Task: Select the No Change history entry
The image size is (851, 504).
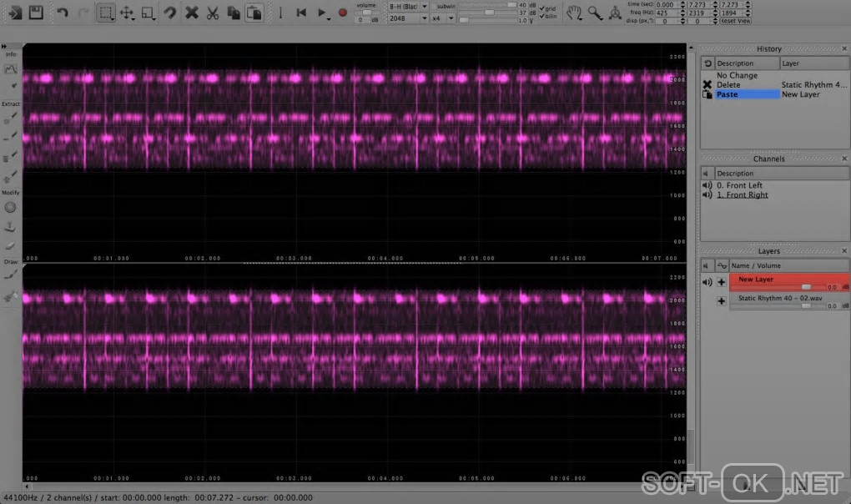Action: pos(737,75)
